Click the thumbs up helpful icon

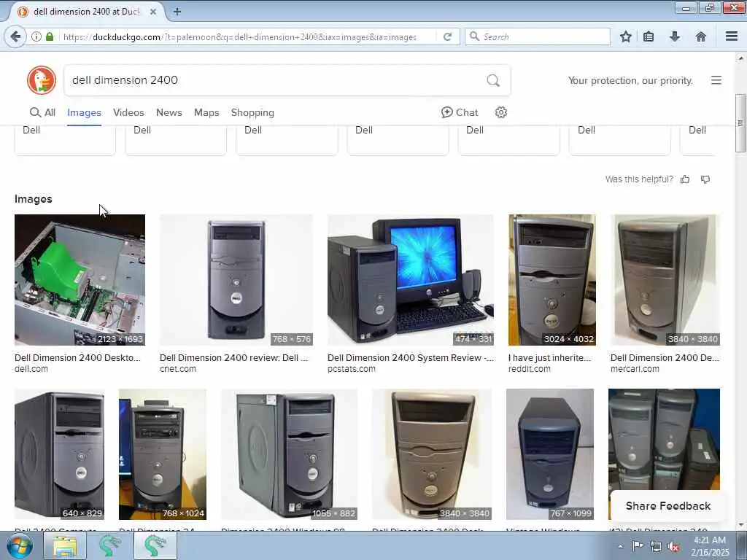click(685, 179)
